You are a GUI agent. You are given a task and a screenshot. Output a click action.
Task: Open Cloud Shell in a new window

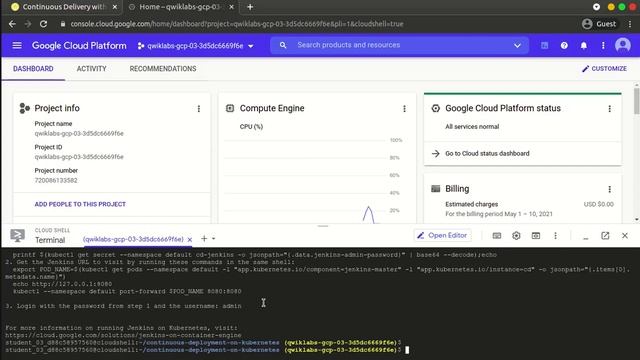[x=605, y=236]
